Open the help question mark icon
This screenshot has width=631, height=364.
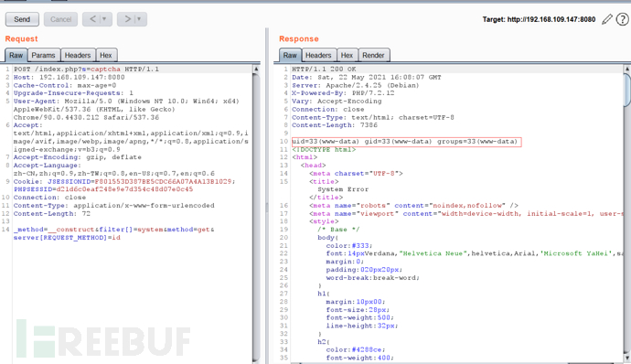622,19
